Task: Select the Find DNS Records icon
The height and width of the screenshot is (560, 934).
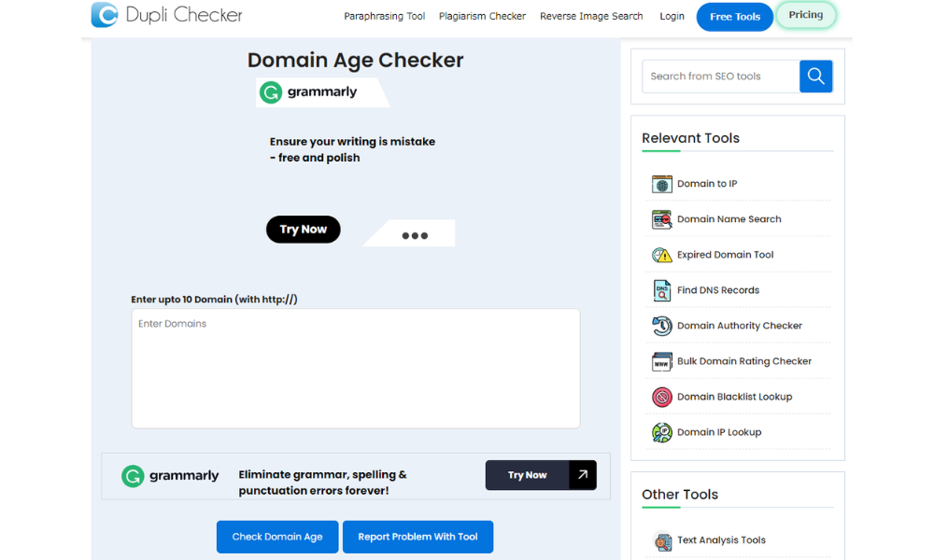Action: (x=662, y=290)
